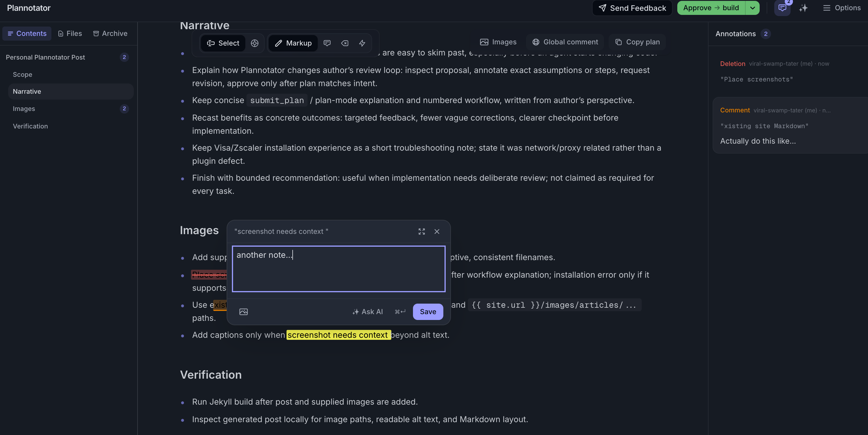
Task: Click the site.url images path code text
Action: point(554,305)
